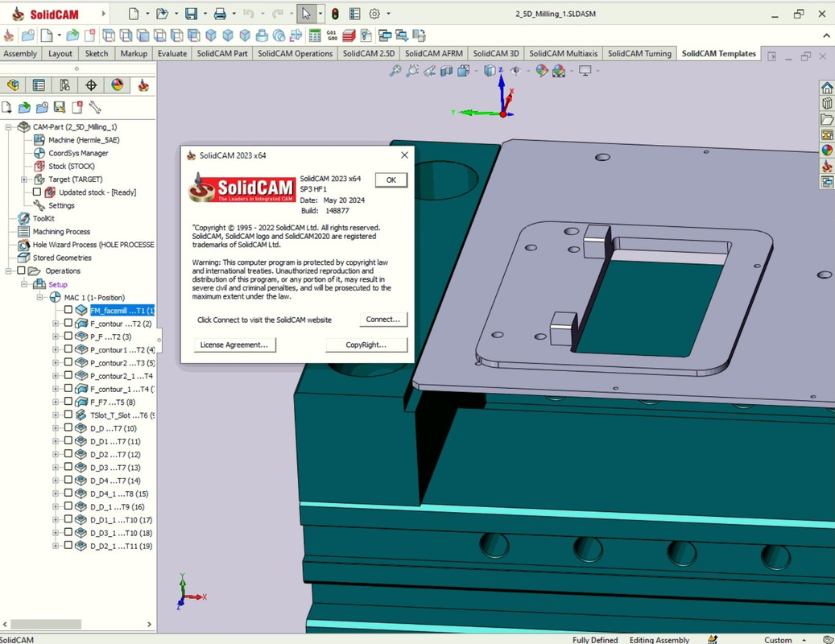Open the File Explorer folder icon in task pane
This screenshot has width=835, height=644.
pos(827,119)
